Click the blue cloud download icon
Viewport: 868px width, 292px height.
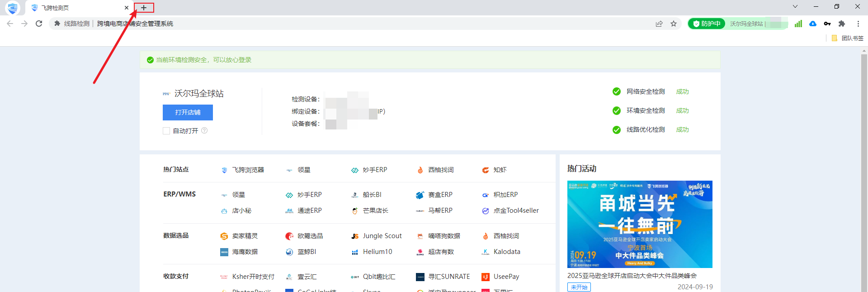pyautogui.click(x=813, y=24)
